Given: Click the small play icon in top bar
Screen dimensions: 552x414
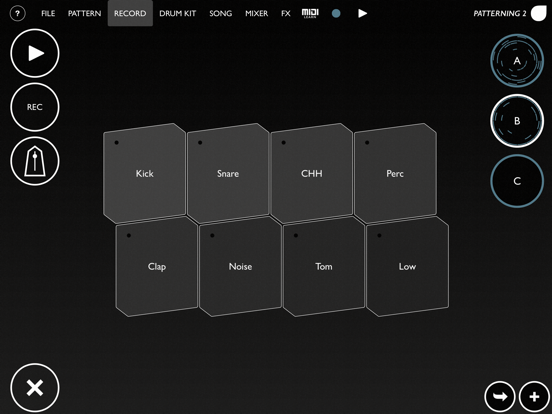Looking at the screenshot, I should [362, 13].
